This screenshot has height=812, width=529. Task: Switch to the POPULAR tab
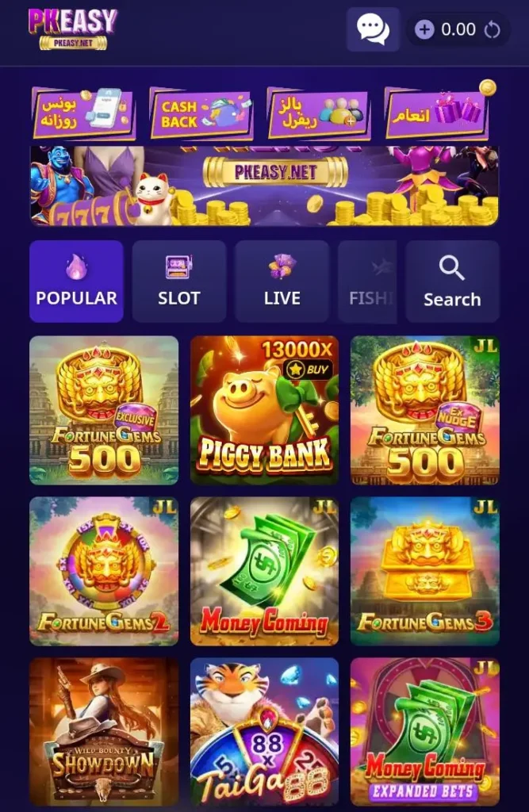(76, 282)
